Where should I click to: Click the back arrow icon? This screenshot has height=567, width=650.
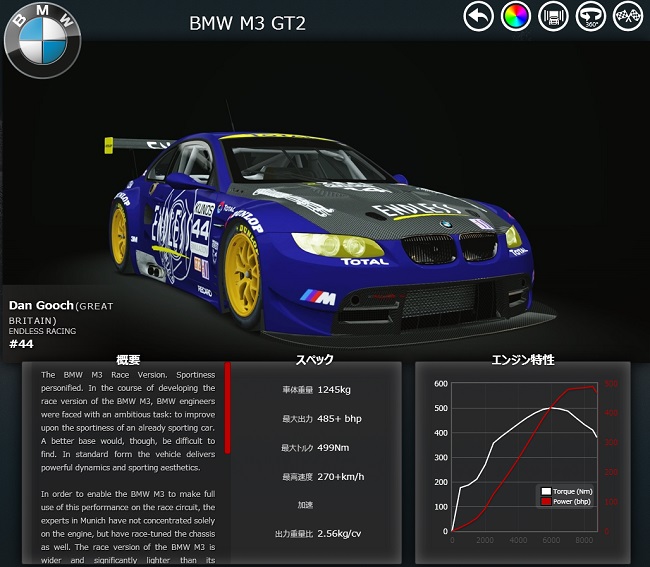(x=478, y=16)
